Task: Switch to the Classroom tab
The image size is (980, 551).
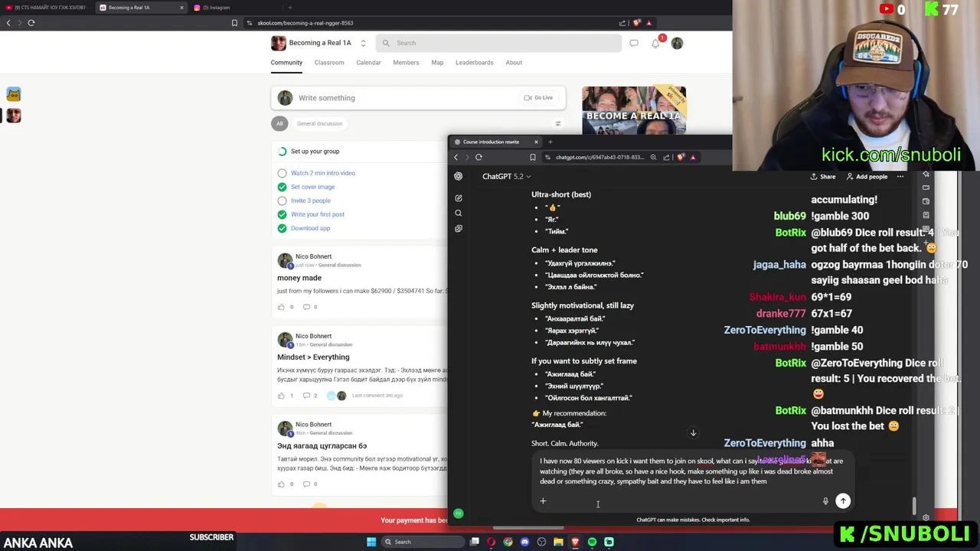Action: tap(329, 63)
